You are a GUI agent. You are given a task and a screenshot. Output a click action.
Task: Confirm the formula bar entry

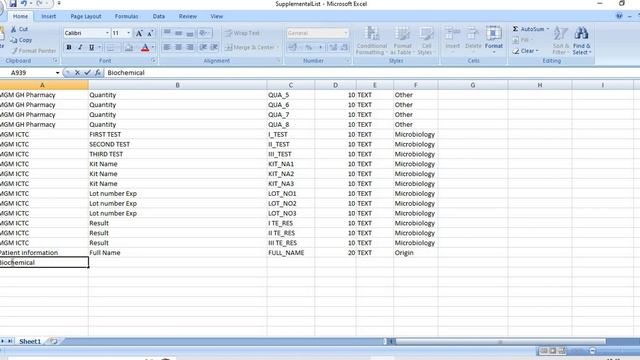pyautogui.click(x=87, y=73)
